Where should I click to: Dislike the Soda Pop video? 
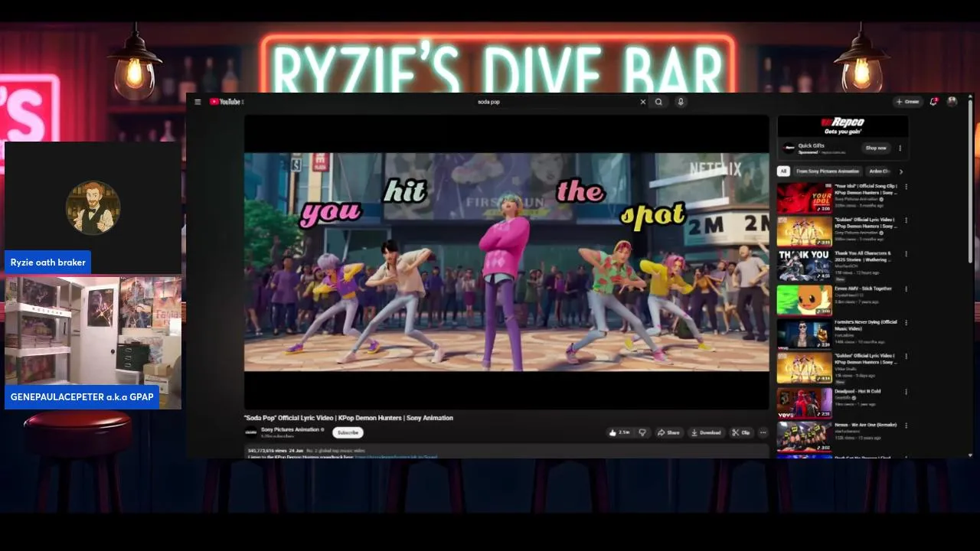(x=642, y=432)
